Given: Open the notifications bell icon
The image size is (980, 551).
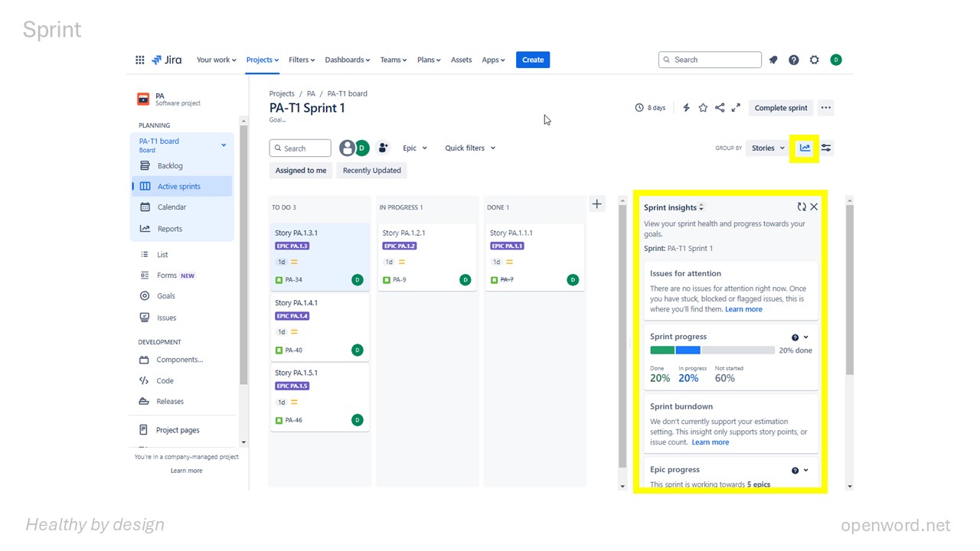Looking at the screenshot, I should pos(773,60).
